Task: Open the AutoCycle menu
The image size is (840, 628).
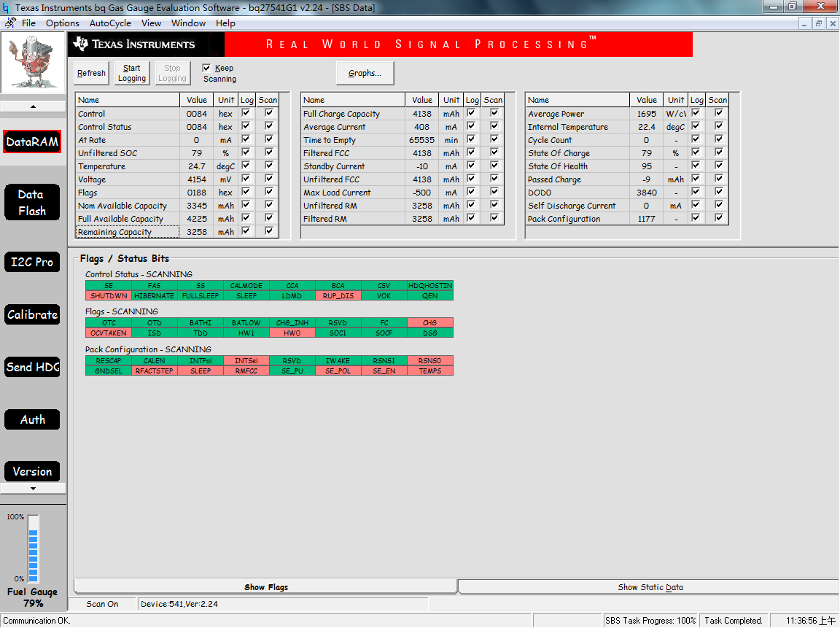Action: [x=110, y=23]
